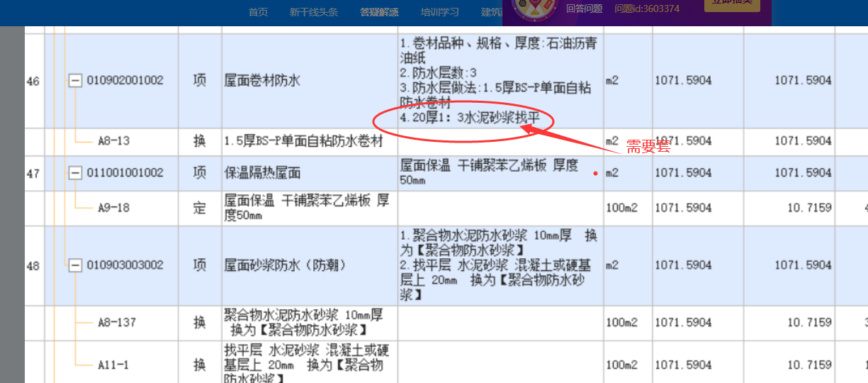Image resolution: width=868 pixels, height=383 pixels.
Task: Go to the 答疑解惑 section
Action: [x=379, y=12]
